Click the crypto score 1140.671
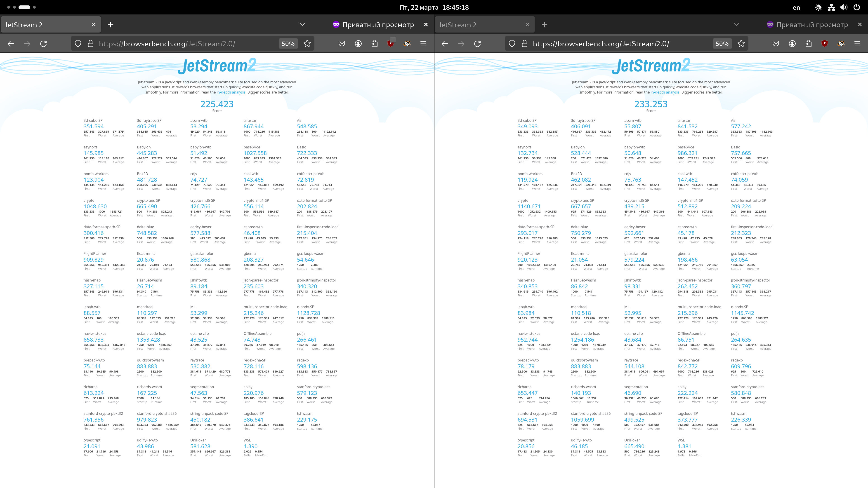868x488 pixels. (529, 206)
